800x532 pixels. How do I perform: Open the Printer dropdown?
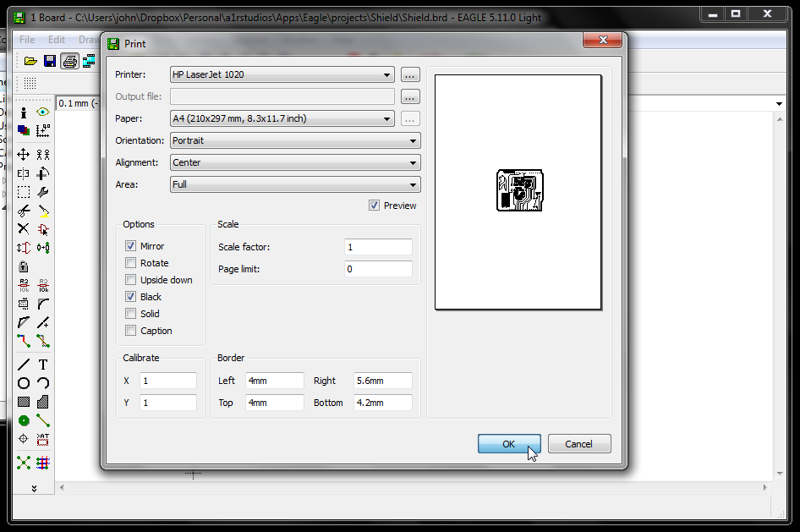[x=282, y=74]
